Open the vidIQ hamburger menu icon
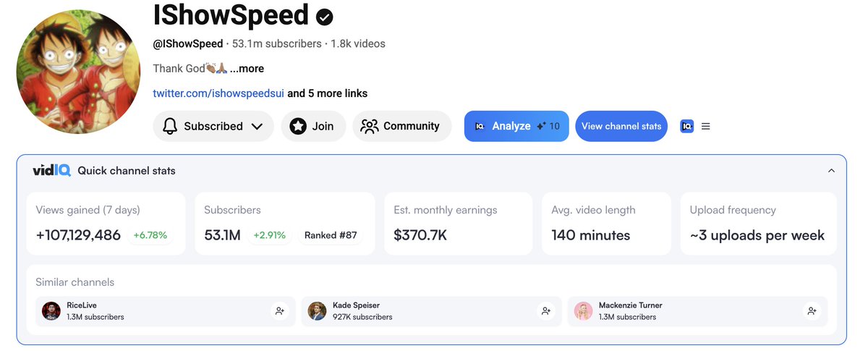Viewport: 868px width, 351px height. 706,126
